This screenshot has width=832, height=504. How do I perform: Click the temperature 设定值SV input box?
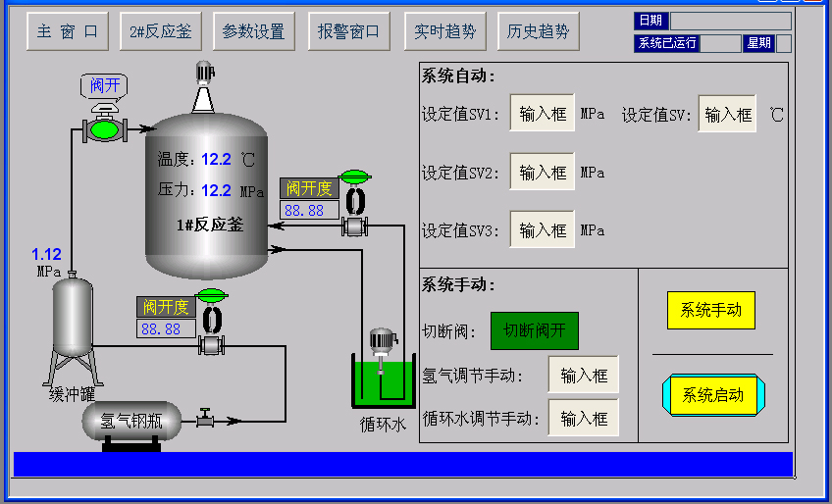[x=727, y=114]
